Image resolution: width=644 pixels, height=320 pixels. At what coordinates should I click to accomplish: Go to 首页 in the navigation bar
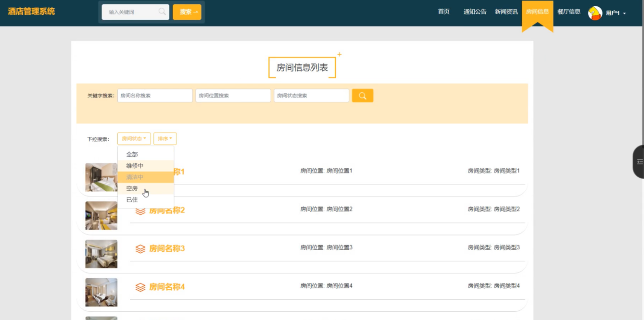[x=443, y=12]
